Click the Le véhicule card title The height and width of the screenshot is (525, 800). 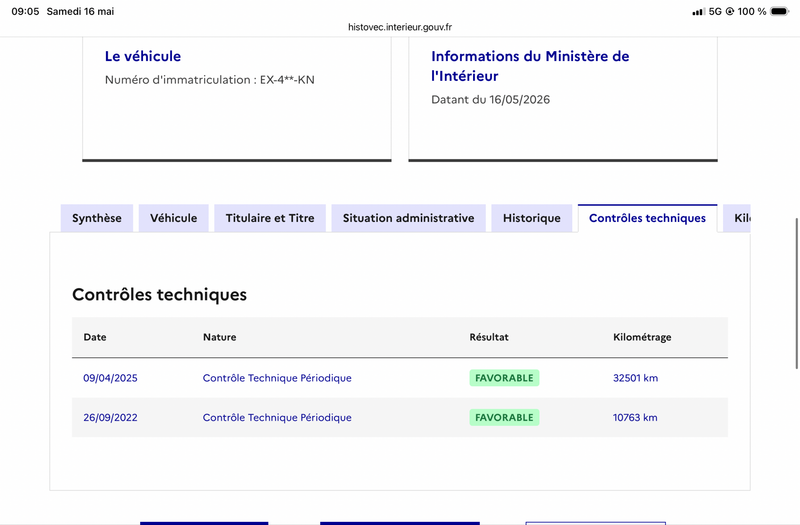click(143, 56)
